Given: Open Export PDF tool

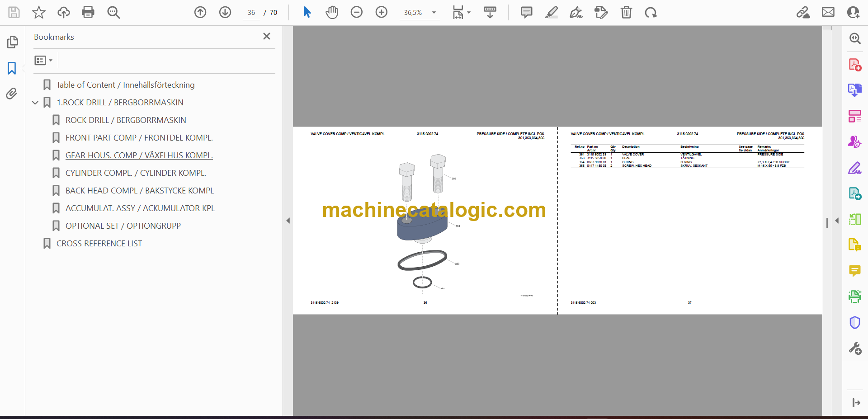Looking at the screenshot, I should click(x=855, y=90).
